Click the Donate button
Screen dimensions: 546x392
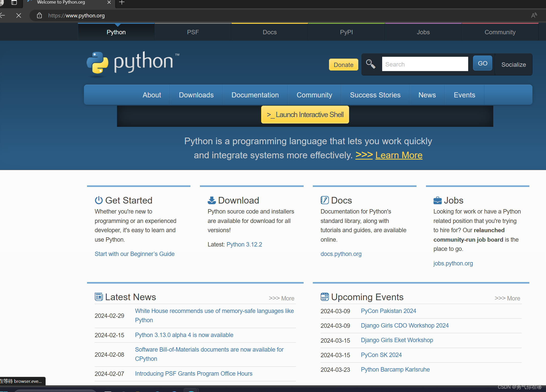(x=343, y=64)
